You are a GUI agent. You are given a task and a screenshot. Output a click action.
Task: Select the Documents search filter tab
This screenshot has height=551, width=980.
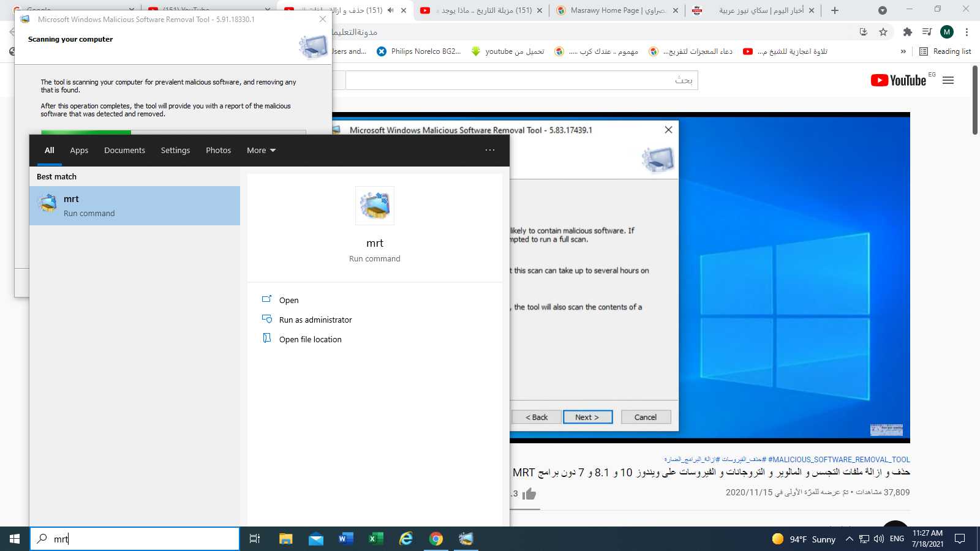click(124, 151)
